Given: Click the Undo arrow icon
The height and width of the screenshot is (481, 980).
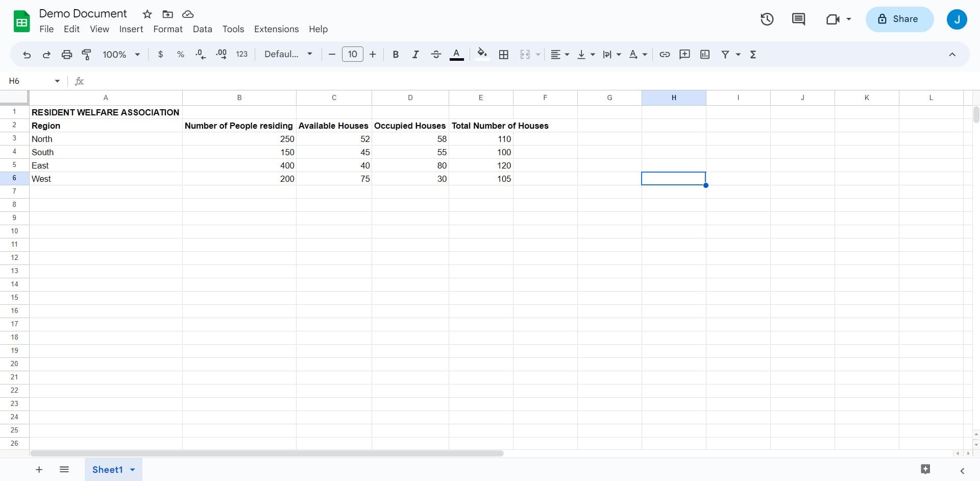Looking at the screenshot, I should pyautogui.click(x=27, y=55).
